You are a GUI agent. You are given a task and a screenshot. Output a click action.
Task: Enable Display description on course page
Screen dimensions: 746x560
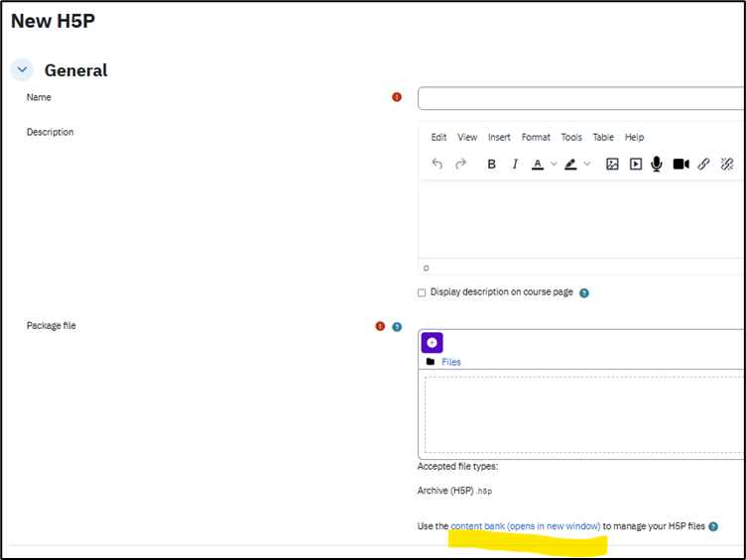(422, 293)
